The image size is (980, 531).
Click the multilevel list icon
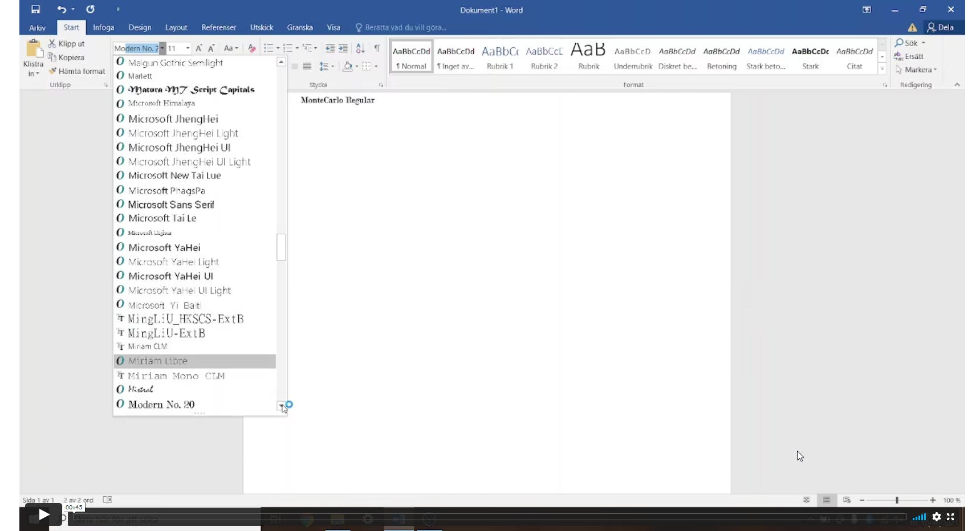307,48
